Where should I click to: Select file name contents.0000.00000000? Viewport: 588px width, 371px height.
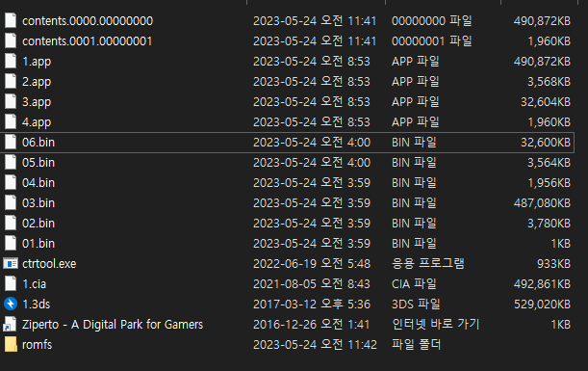[88, 20]
